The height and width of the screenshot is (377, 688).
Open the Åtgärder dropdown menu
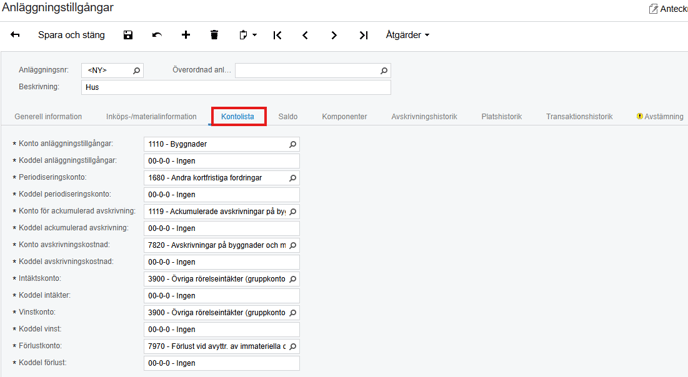407,35
